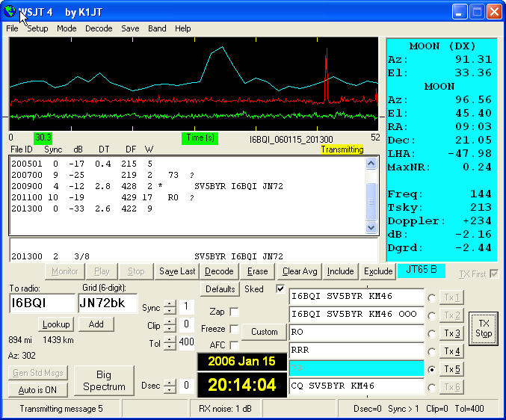Viewport: 506px width, 420px height.
Task: Click the WSJT globe icon in title bar
Action: point(9,11)
